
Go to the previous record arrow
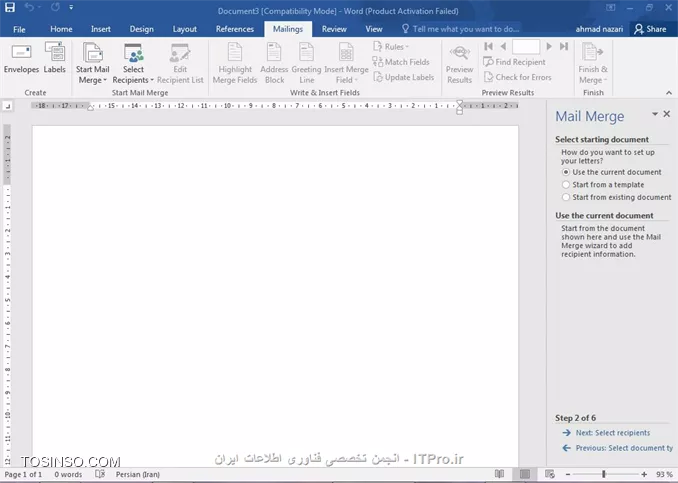tap(503, 46)
